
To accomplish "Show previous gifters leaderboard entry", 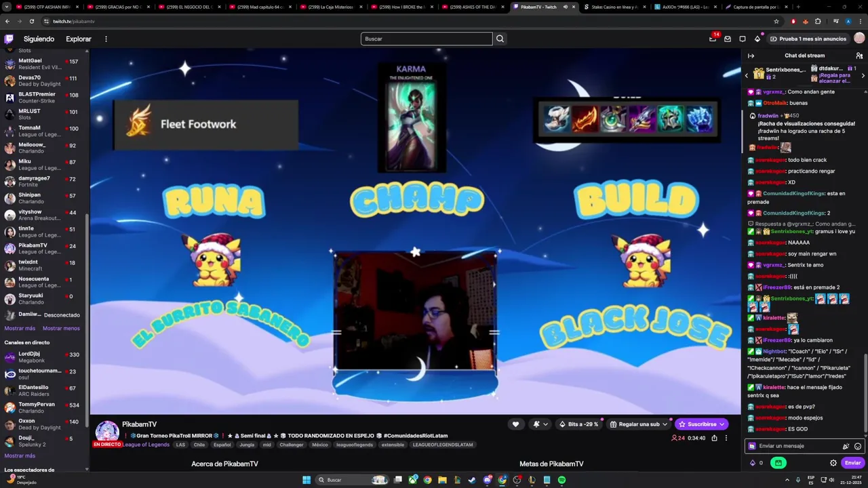I will pos(747,75).
